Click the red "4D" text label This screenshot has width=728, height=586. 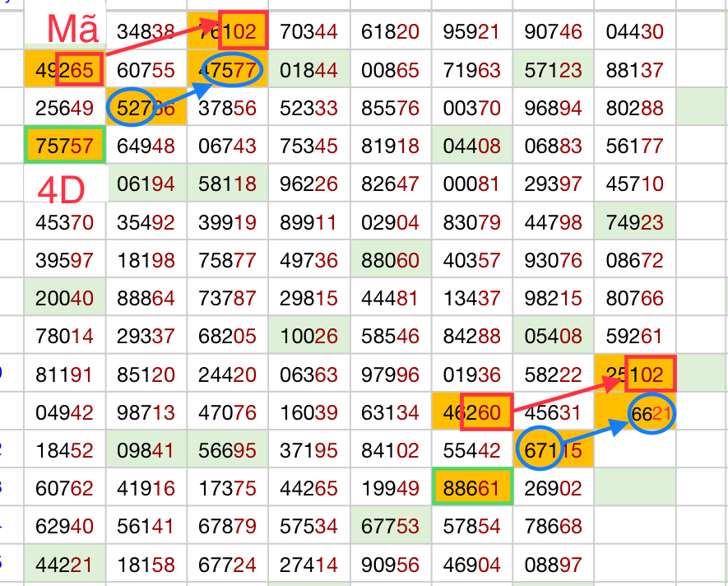[x=62, y=190]
